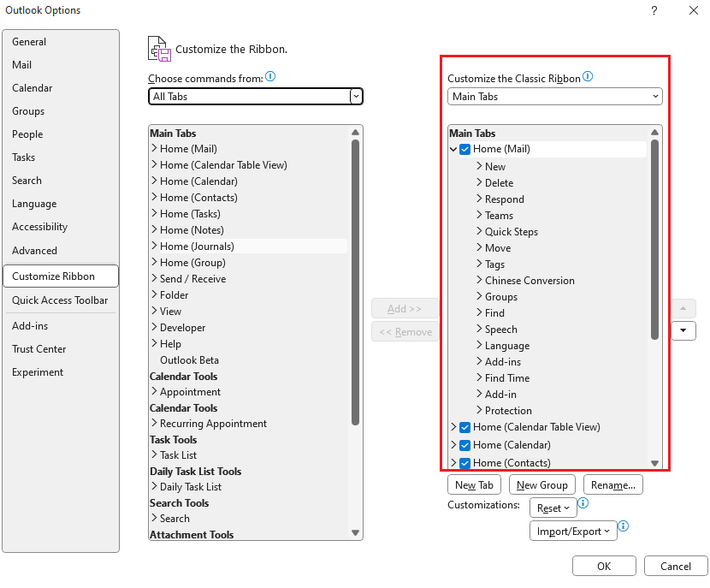Click info icon next to Choose commands from
Viewport: 710px width, 588px height.
point(270,76)
